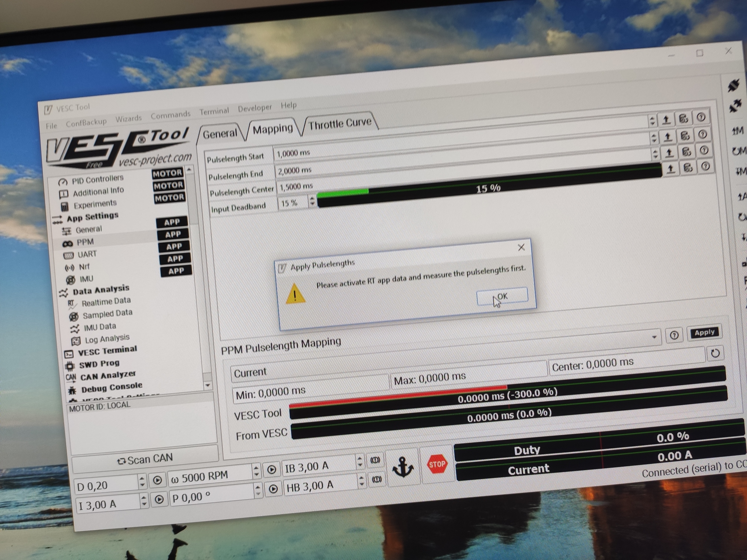Open the Help menu
Screen dimensions: 747x560
point(289,105)
